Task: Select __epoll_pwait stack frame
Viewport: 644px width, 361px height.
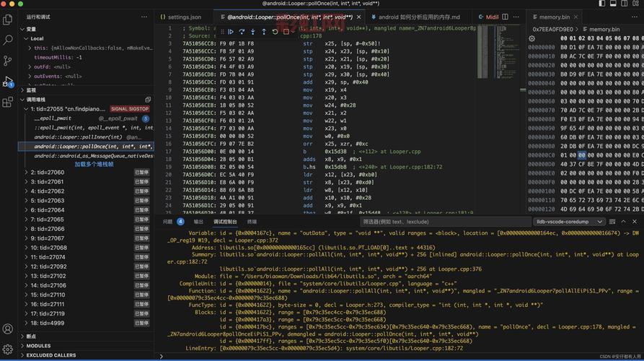Action: pyautogui.click(x=87, y=118)
